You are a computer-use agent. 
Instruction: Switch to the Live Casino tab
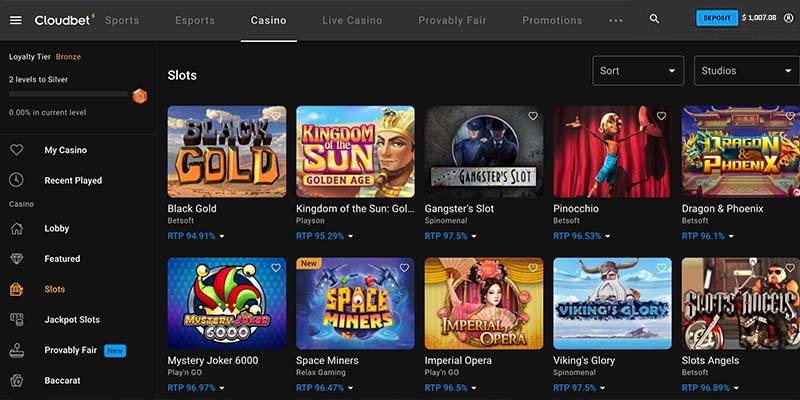pyautogui.click(x=351, y=20)
